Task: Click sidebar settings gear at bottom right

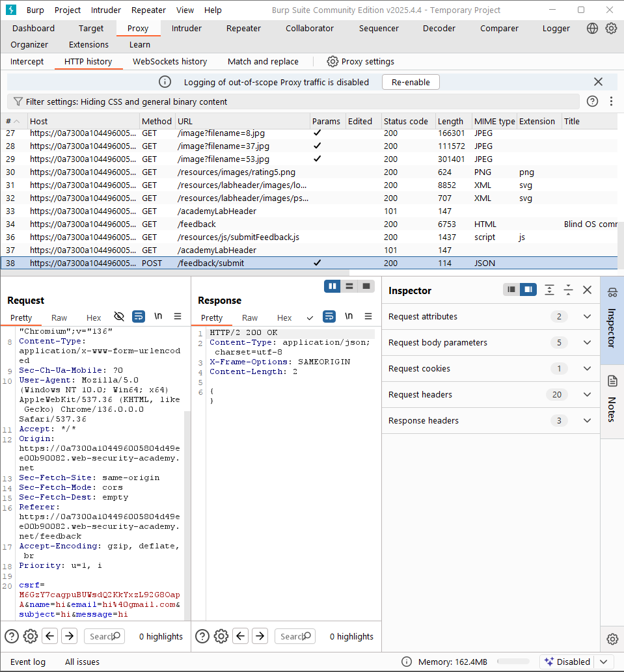Action: pyautogui.click(x=612, y=639)
